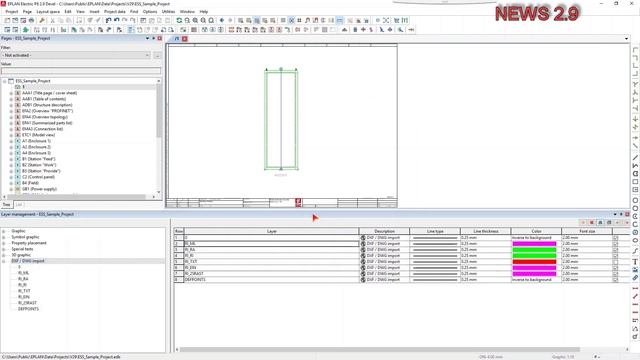Screen dimensions: 640x360
Task: Switch to the List tab in Pages panel
Action: [x=19, y=204]
